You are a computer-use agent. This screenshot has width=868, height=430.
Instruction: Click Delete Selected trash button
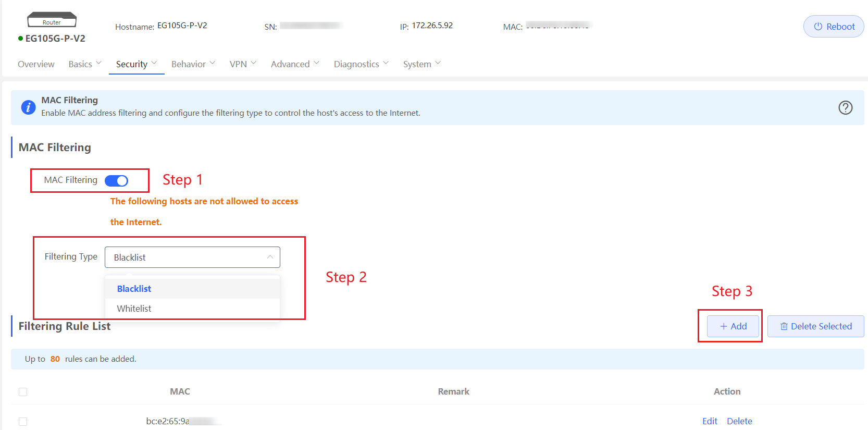[815, 326]
